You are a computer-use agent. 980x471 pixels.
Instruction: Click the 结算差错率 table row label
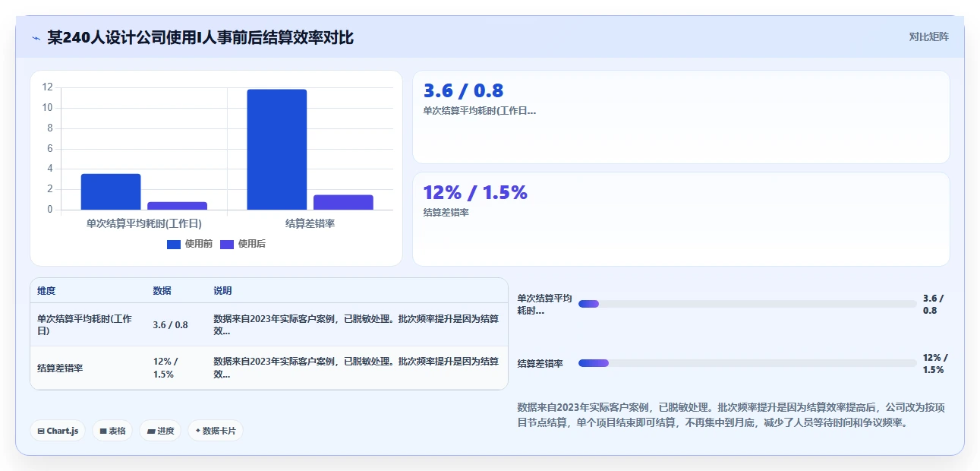tap(60, 368)
